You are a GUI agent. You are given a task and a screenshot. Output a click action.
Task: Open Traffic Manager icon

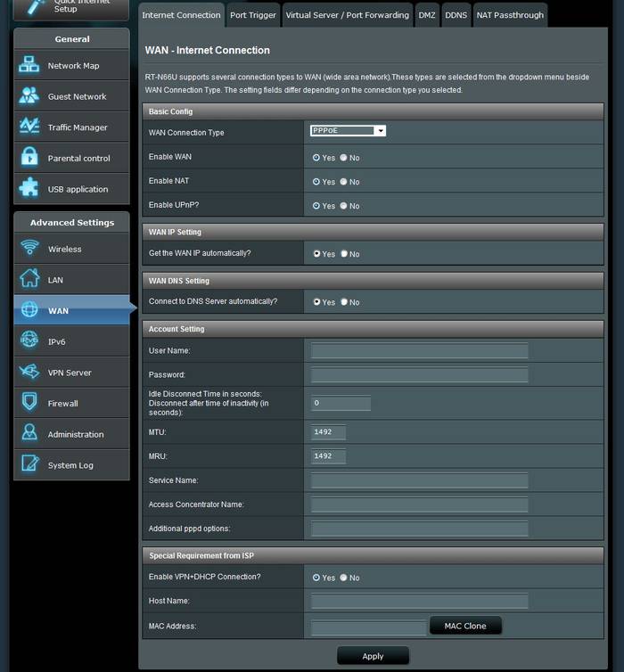(29, 127)
